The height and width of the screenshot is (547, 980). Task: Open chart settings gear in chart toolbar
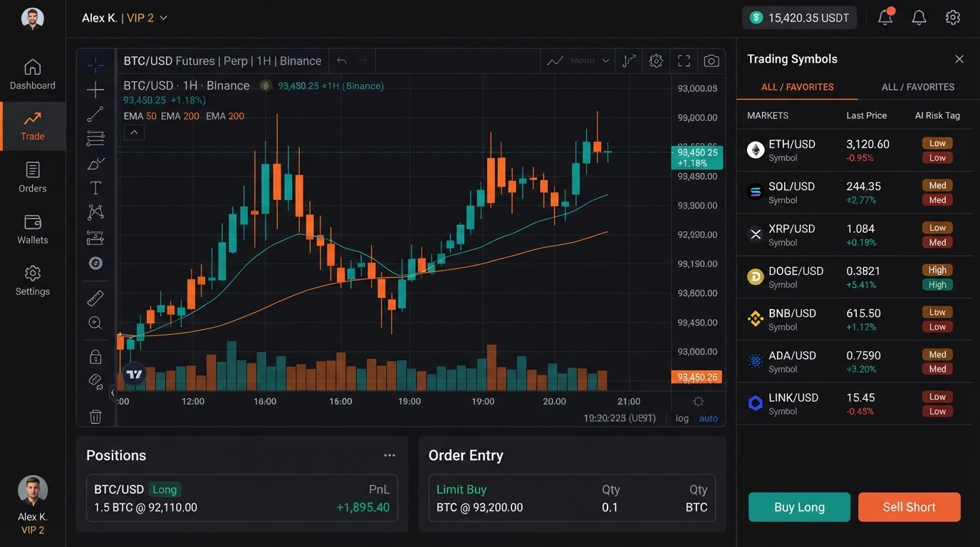pos(656,61)
